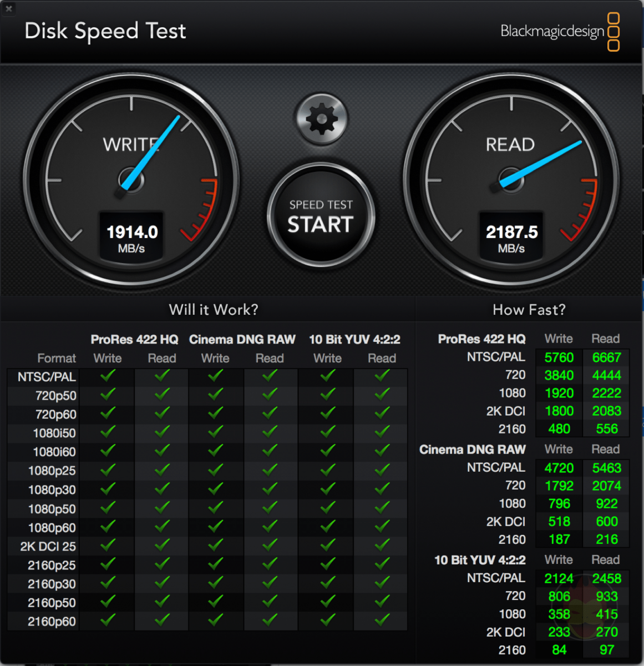Toggle the 720p50 10 Bit YUV write checkmark
Image resolution: width=644 pixels, height=666 pixels.
coord(327,395)
